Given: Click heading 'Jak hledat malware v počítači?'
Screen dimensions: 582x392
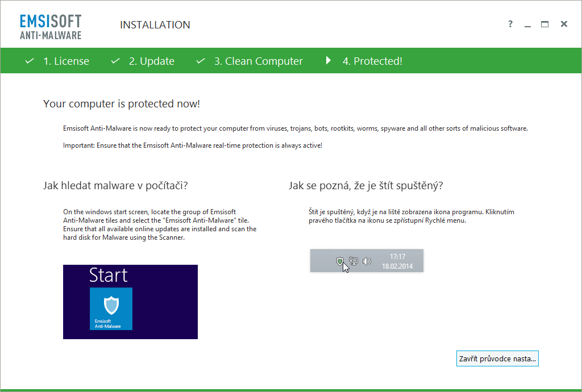Looking at the screenshot, I should click(115, 185).
